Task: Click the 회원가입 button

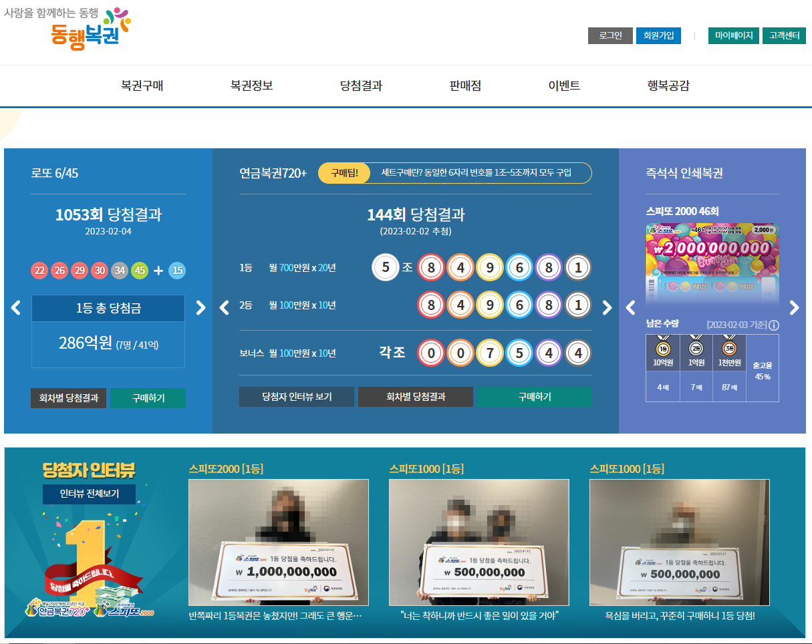Action: (x=658, y=35)
